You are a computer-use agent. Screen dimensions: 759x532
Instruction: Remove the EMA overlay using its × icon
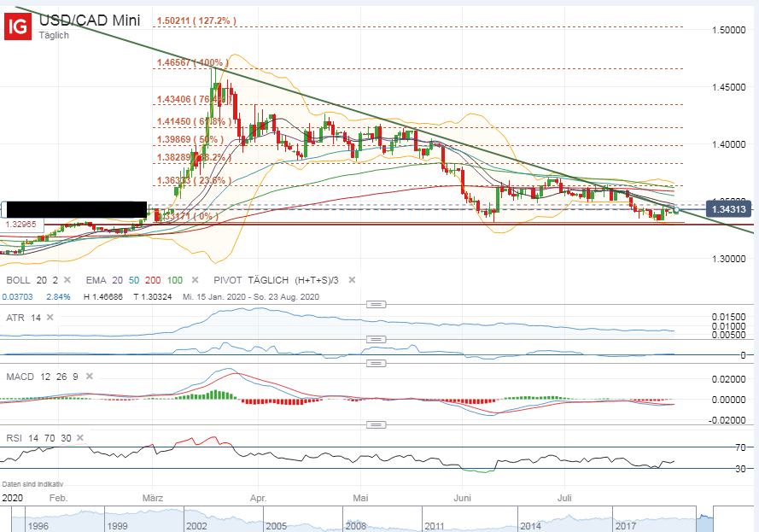[x=193, y=279]
